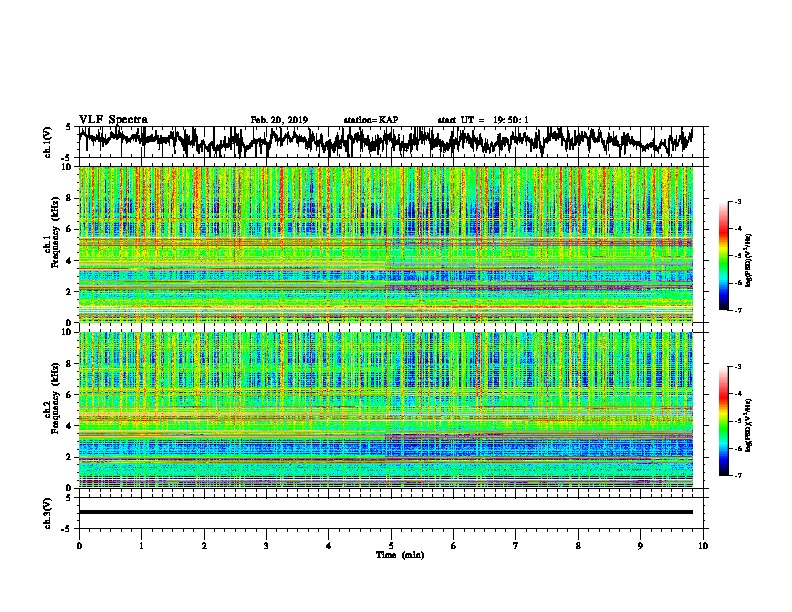Click the ch.2 spectrogram color scale bar
Screen dimensions: 792x612
pyautogui.click(x=723, y=421)
